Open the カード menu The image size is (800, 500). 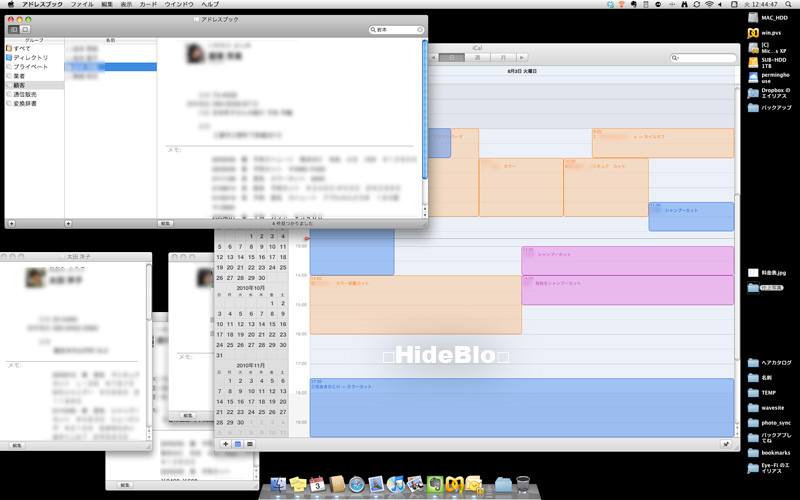coord(148,4)
